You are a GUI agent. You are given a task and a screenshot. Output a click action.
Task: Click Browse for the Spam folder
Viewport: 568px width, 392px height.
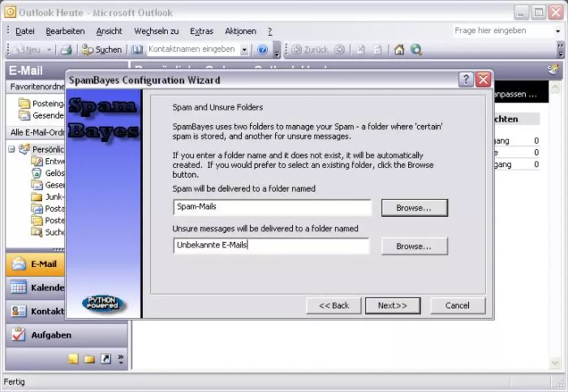click(x=414, y=208)
